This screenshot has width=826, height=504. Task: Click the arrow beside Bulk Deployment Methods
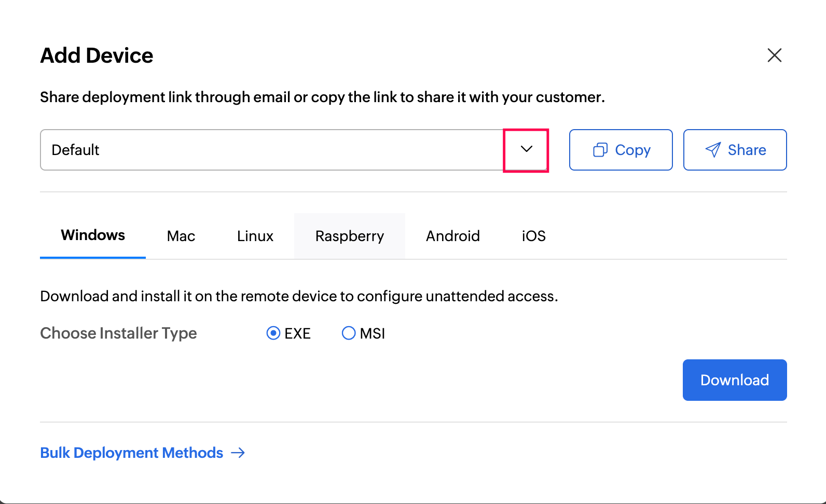pos(238,453)
